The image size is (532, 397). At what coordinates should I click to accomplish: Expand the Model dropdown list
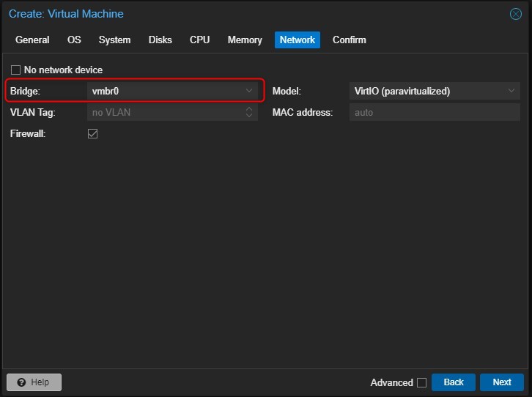511,91
